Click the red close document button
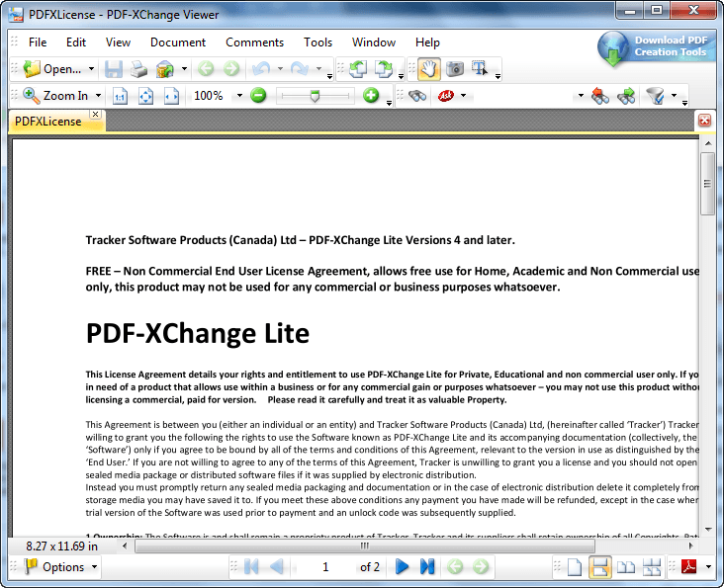 tap(704, 121)
